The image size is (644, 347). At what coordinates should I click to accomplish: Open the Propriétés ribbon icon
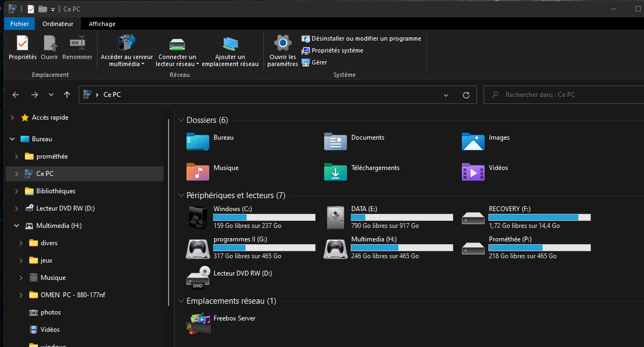(x=22, y=49)
